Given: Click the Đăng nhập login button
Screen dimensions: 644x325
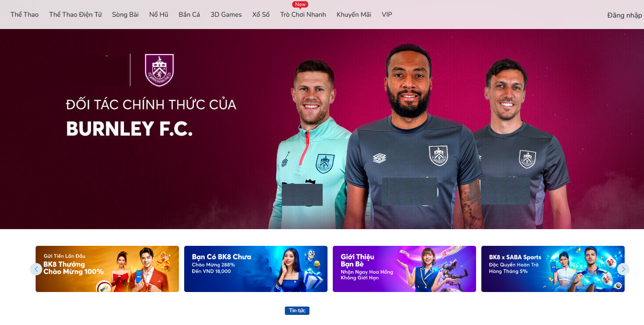Looking at the screenshot, I should [625, 15].
